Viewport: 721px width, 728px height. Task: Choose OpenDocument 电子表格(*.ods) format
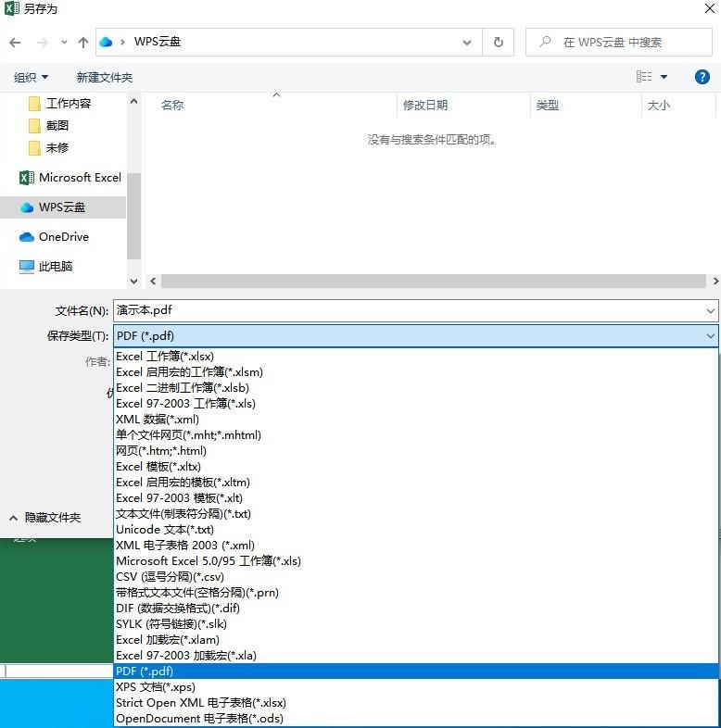pos(416,719)
